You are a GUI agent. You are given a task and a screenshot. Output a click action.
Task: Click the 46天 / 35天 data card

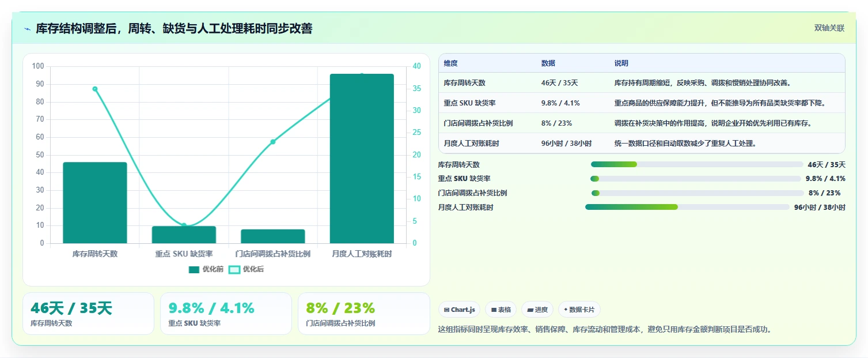[x=88, y=314]
